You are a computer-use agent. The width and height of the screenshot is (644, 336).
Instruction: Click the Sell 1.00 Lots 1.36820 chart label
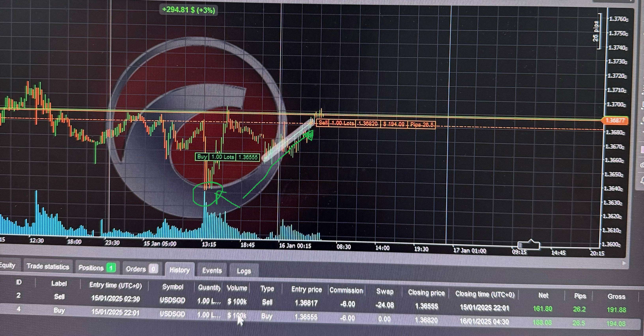[376, 124]
